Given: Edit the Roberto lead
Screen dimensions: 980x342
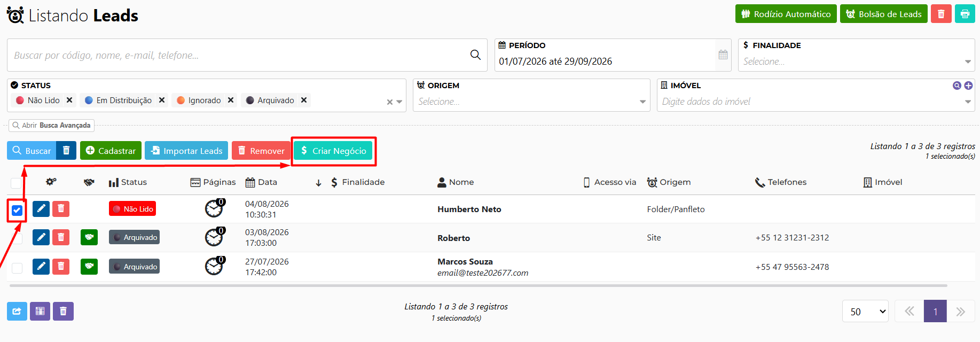Looking at the screenshot, I should [x=41, y=237].
